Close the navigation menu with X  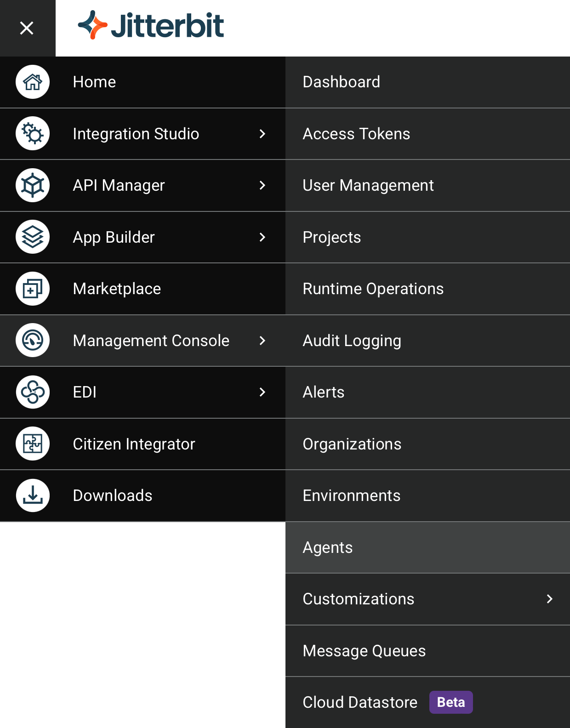click(x=27, y=28)
